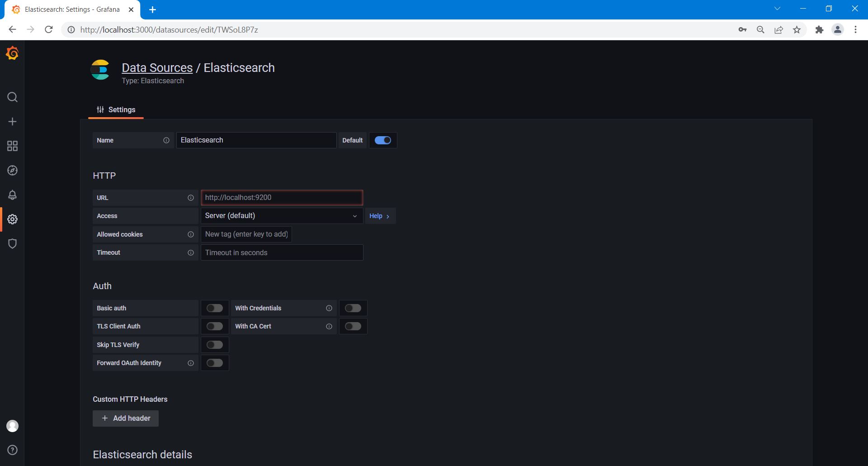Open the Create plus icon in sidebar
Image resolution: width=868 pixels, height=466 pixels.
12,122
